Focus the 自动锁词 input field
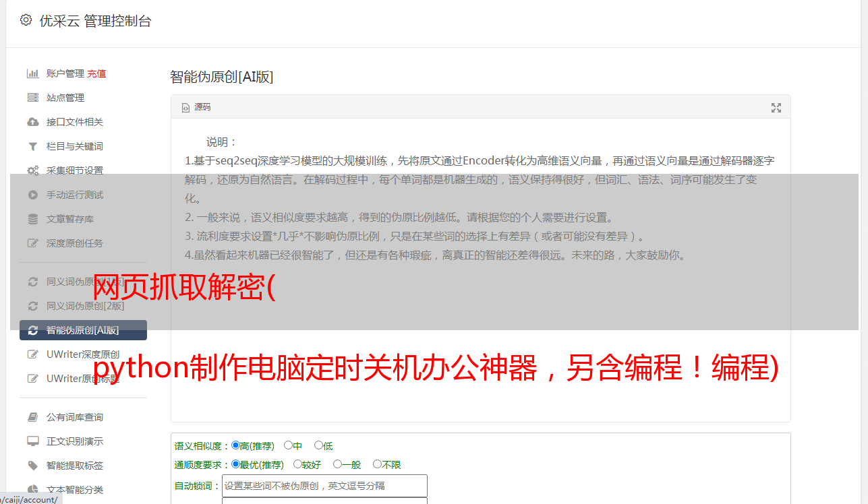This screenshot has width=868, height=504. [x=324, y=486]
